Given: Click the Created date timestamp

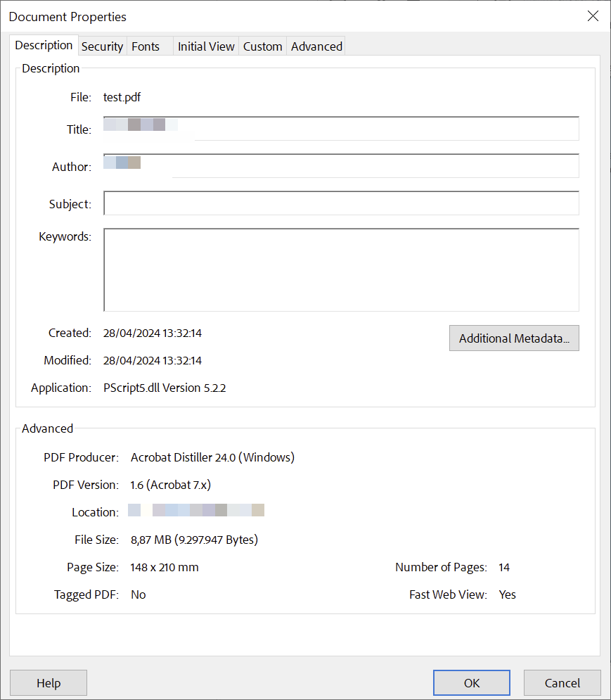Looking at the screenshot, I should pos(152,333).
